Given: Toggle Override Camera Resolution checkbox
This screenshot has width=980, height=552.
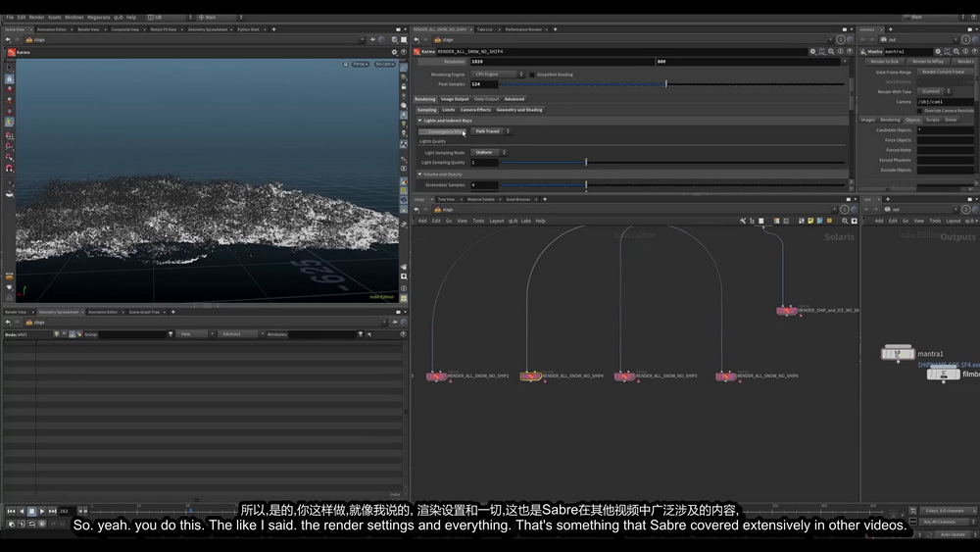Looking at the screenshot, I should pos(919,111).
